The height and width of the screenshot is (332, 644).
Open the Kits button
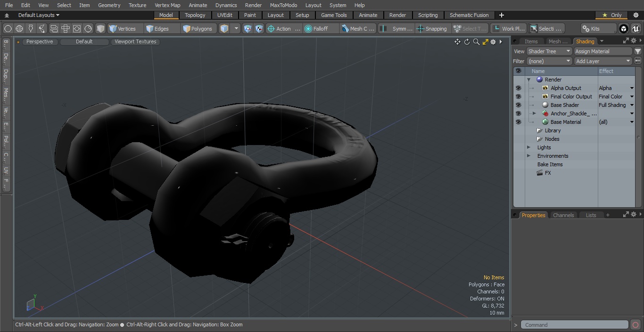pyautogui.click(x=599, y=29)
